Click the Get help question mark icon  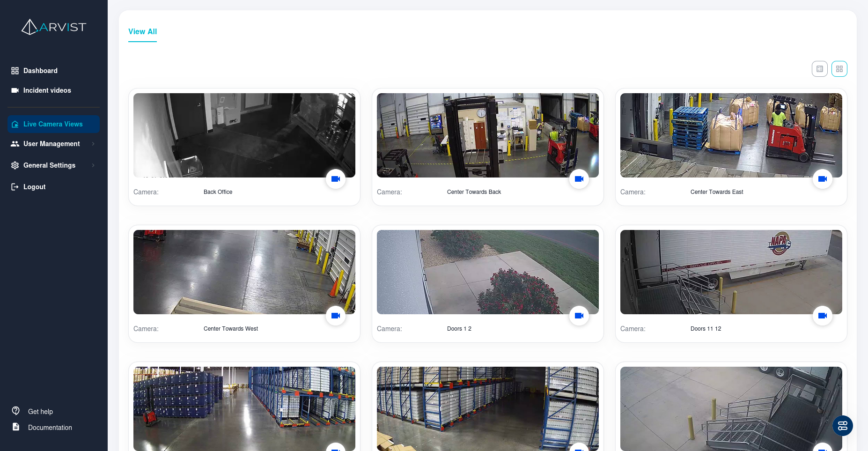point(15,411)
